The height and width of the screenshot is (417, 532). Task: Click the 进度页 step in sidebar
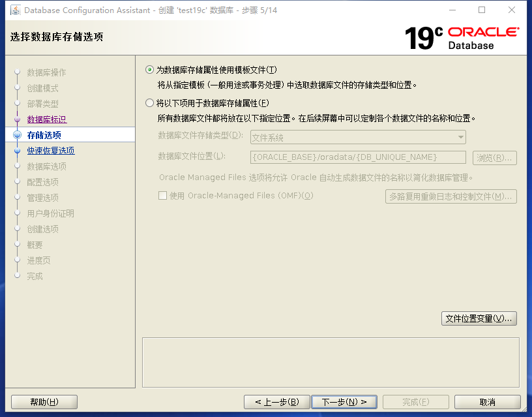pyautogui.click(x=38, y=260)
